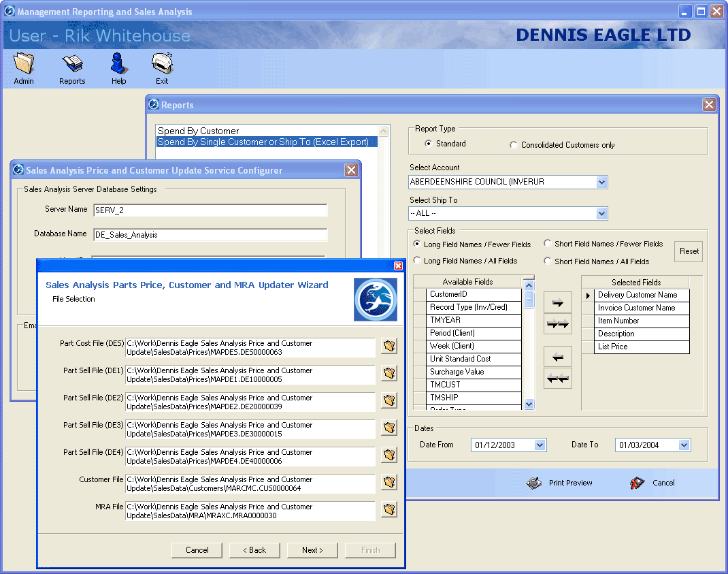Select TMSHIP in Available Fields
Screen dimensions: 728x574
point(474,398)
